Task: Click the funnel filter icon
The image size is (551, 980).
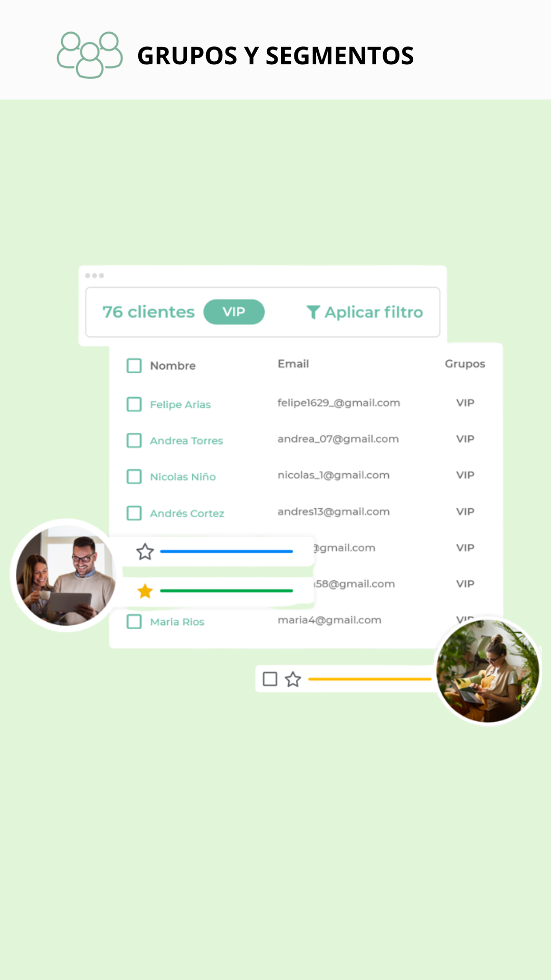Action: click(x=313, y=312)
